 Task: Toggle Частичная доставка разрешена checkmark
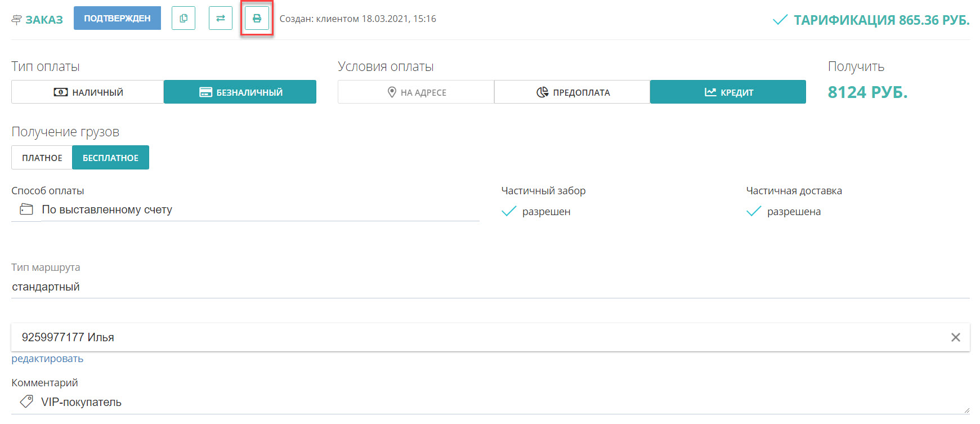tap(754, 211)
